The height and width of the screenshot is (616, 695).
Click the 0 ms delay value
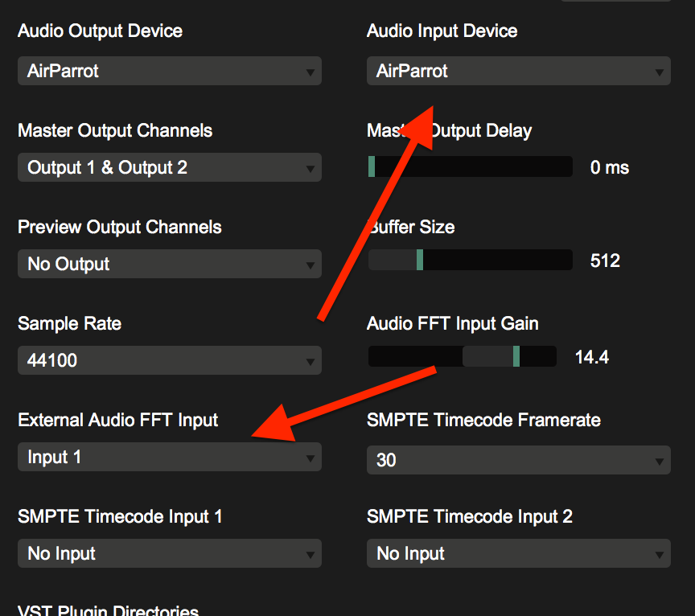(x=609, y=168)
